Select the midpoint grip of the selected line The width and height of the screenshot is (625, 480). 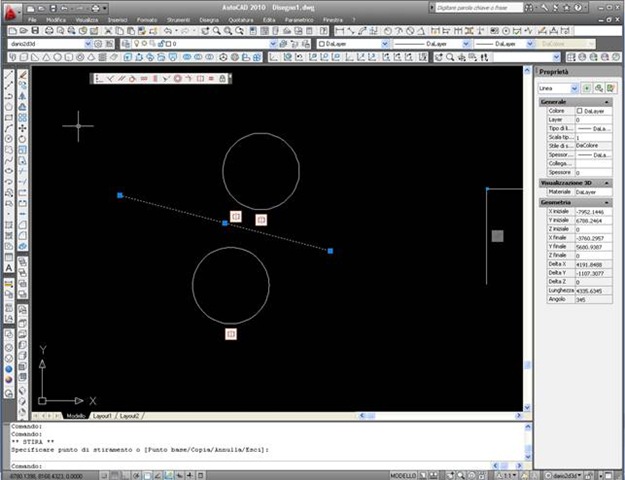click(225, 223)
